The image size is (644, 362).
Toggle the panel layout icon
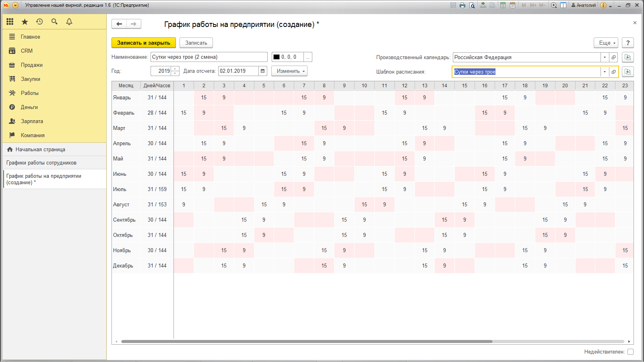click(x=563, y=5)
